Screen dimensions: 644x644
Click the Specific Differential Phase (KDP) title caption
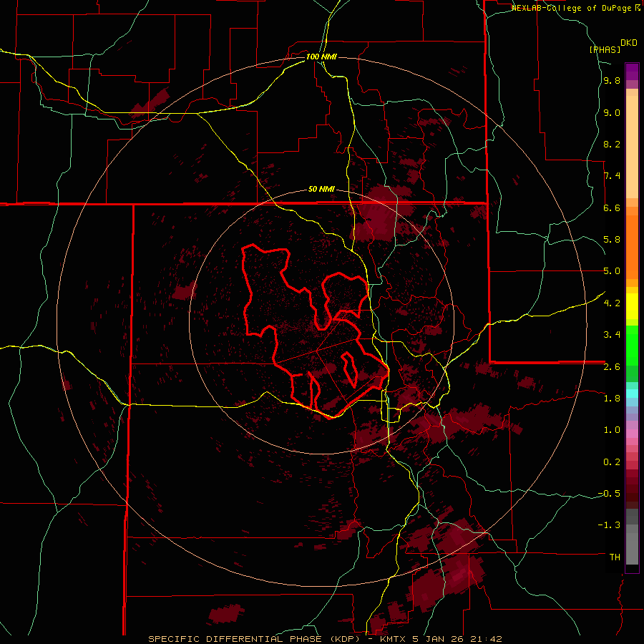coord(325,639)
